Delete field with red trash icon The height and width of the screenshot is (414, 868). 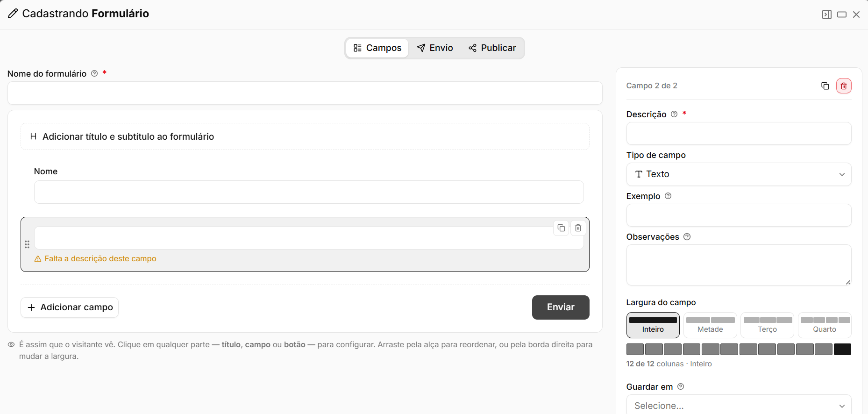[844, 86]
